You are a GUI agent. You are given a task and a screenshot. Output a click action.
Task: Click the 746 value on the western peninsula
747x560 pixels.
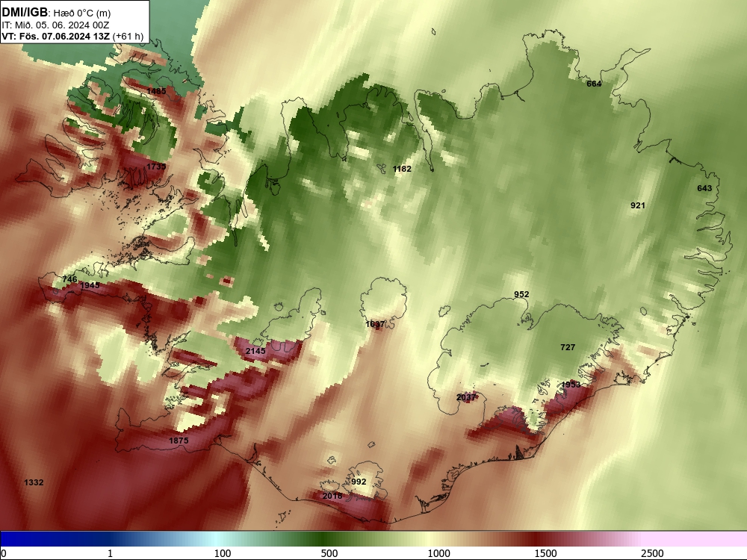pyautogui.click(x=69, y=279)
